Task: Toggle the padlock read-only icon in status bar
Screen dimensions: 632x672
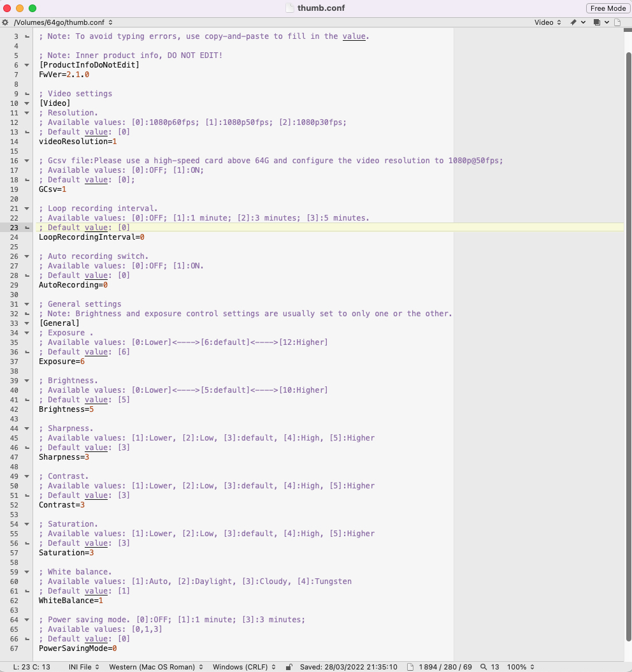Action: (x=289, y=667)
